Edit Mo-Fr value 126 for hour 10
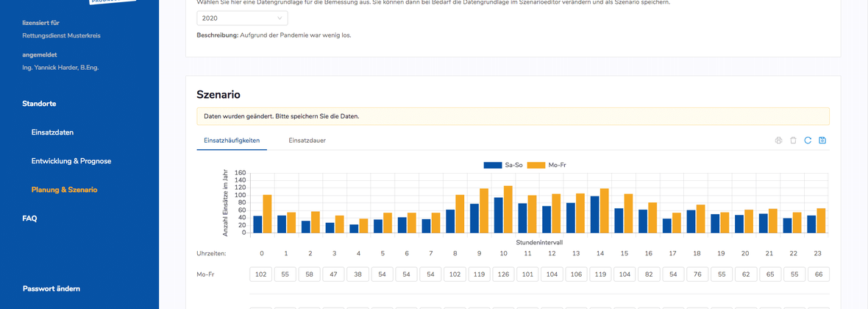 [504, 274]
